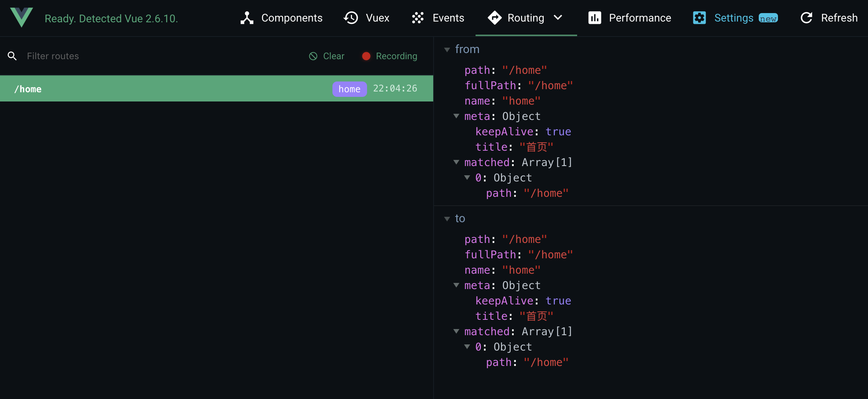The width and height of the screenshot is (868, 399).
Task: Click the Refresh circular arrow icon
Action: [806, 18]
